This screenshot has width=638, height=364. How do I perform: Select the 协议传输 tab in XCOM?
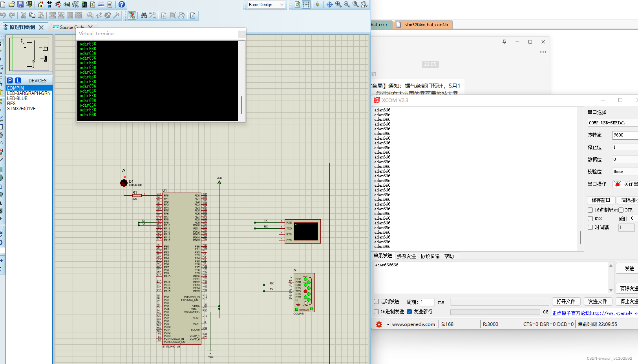430,256
